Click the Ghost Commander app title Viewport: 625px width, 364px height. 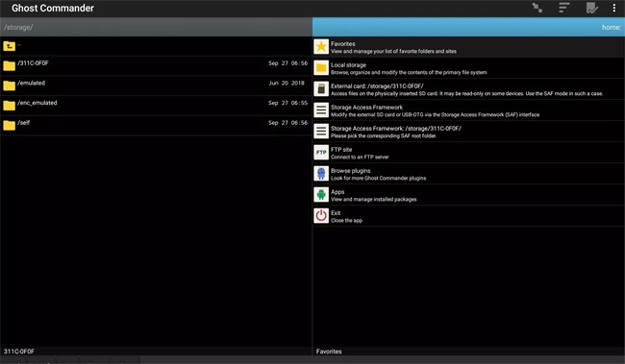pos(53,8)
